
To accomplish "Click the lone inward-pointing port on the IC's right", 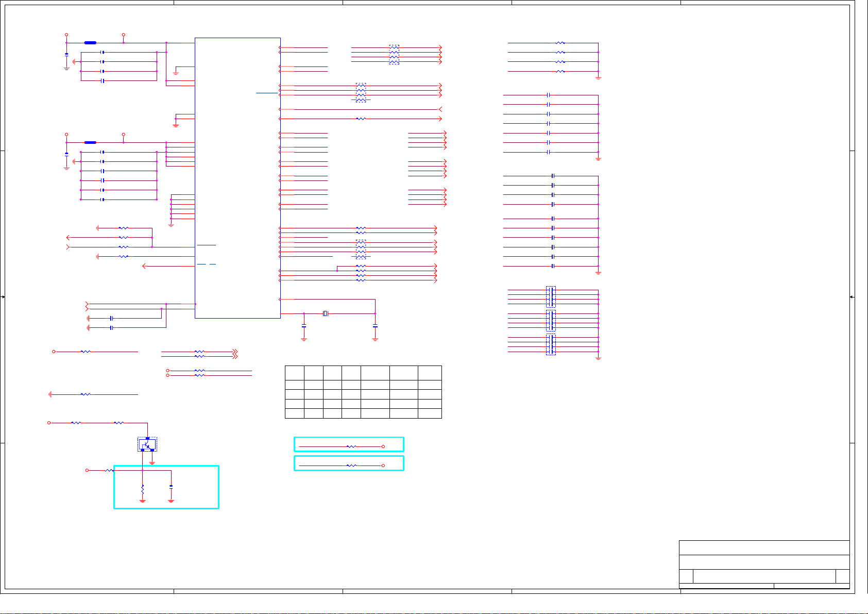I will pos(440,109).
